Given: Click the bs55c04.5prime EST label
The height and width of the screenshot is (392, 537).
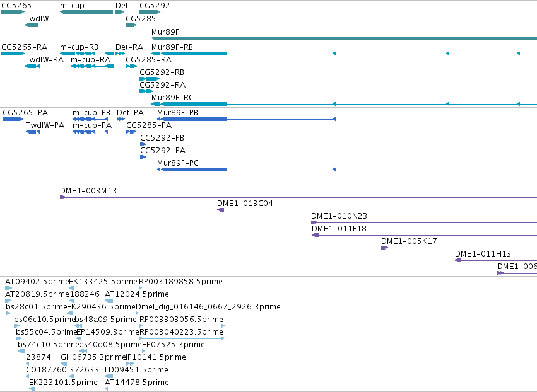Looking at the screenshot, I should tap(47, 333).
